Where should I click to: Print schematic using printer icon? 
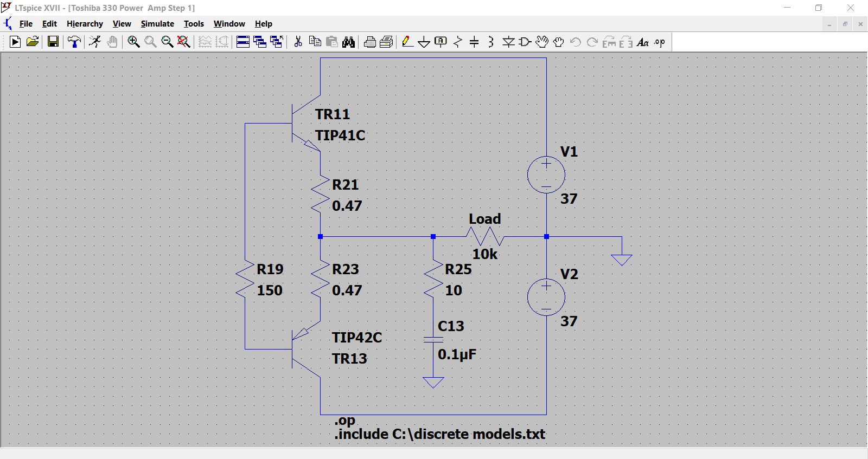(387, 42)
